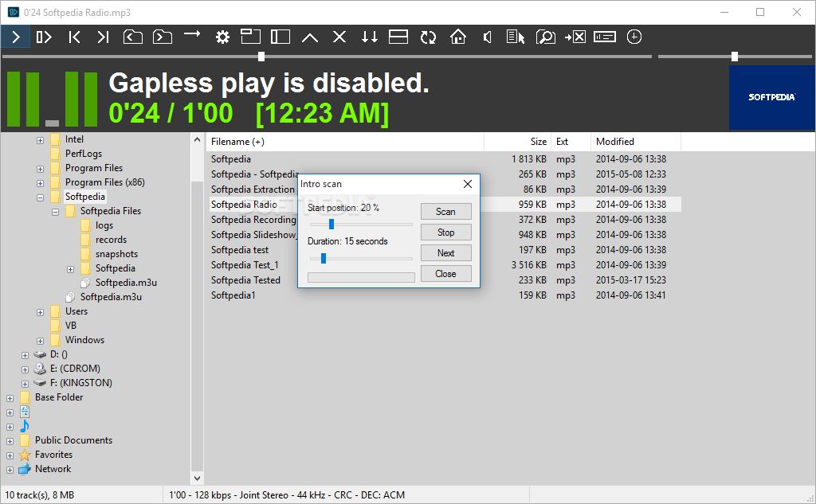
Task: Click the double down-arrows sort icon
Action: [370, 37]
